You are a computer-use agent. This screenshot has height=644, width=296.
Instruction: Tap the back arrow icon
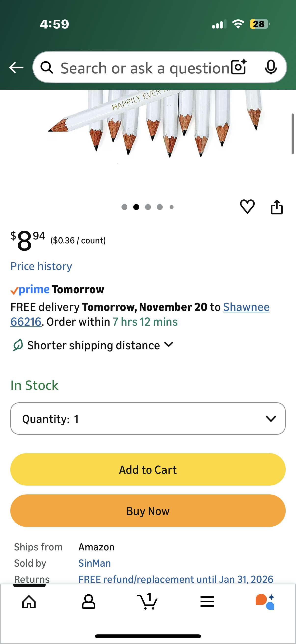pyautogui.click(x=16, y=68)
